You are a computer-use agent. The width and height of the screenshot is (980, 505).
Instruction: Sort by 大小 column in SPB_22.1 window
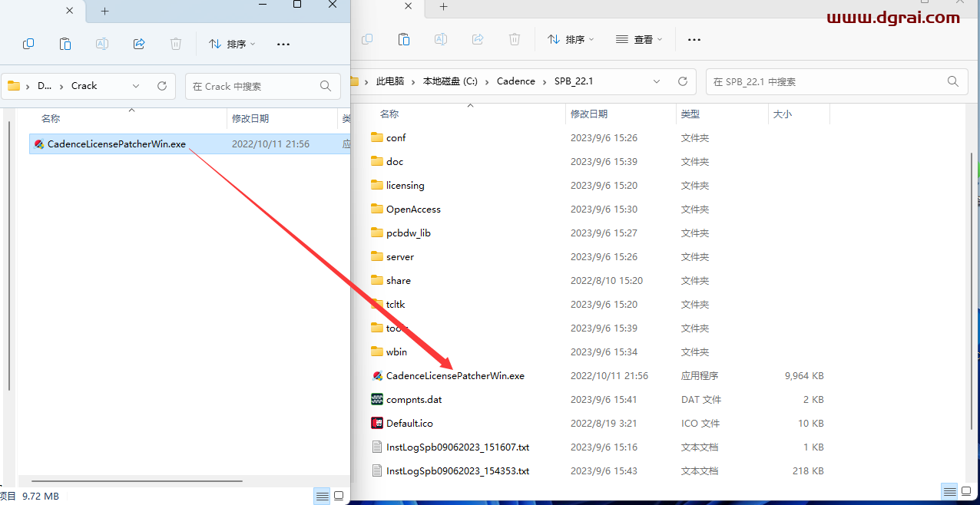tap(783, 114)
